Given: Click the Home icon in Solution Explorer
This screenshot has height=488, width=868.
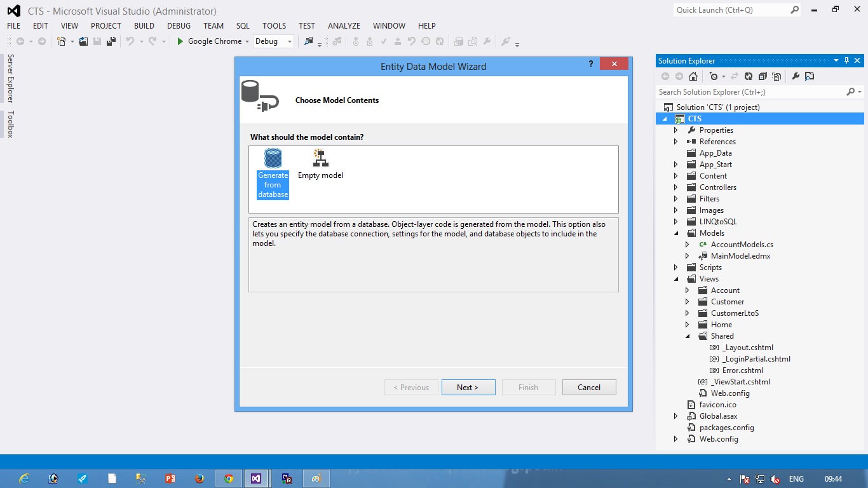Looking at the screenshot, I should click(x=693, y=76).
